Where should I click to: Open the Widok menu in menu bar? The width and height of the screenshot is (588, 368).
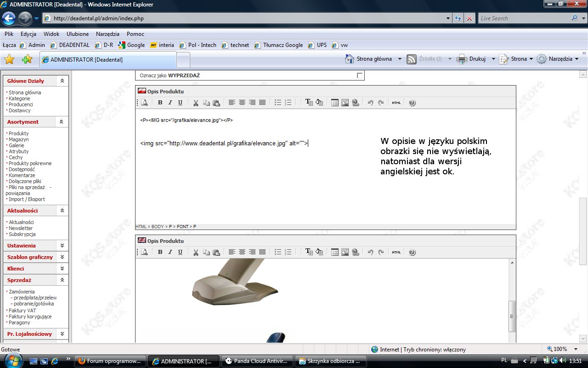point(51,34)
